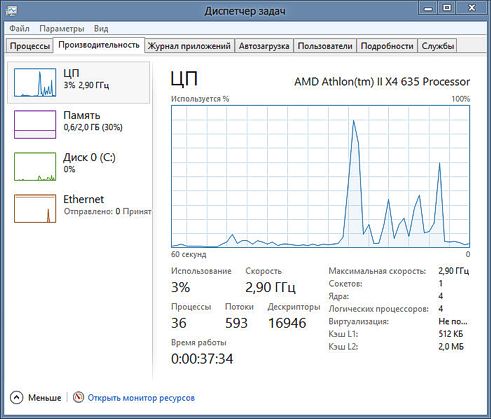This screenshot has width=491, height=419.
Task: Click the Task Manager title bar icon
Action: tap(11, 11)
